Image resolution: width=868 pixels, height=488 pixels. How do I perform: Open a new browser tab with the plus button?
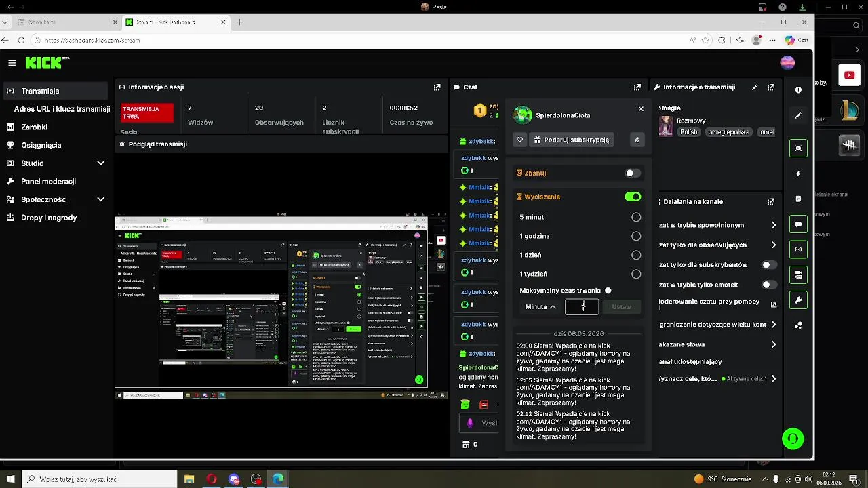(x=239, y=22)
